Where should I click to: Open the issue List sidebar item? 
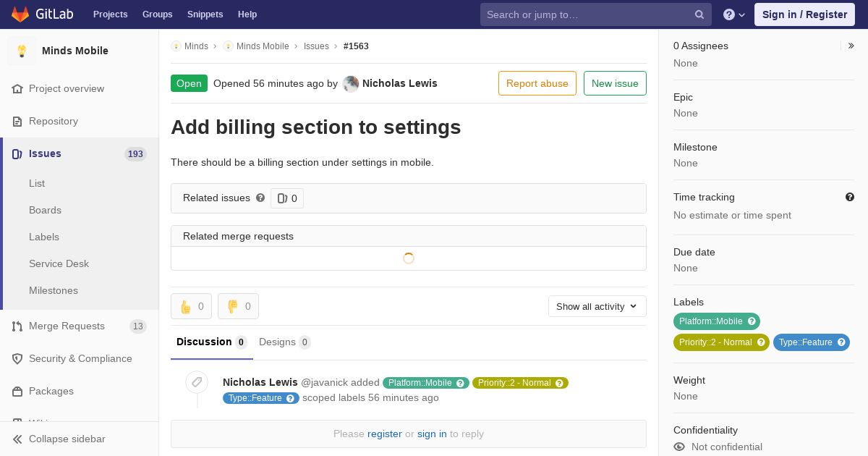point(37,184)
